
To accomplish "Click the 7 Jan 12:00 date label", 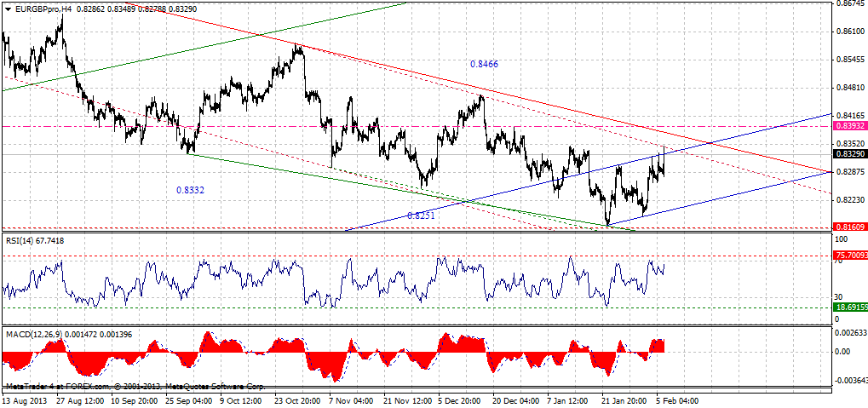I will click(x=566, y=400).
